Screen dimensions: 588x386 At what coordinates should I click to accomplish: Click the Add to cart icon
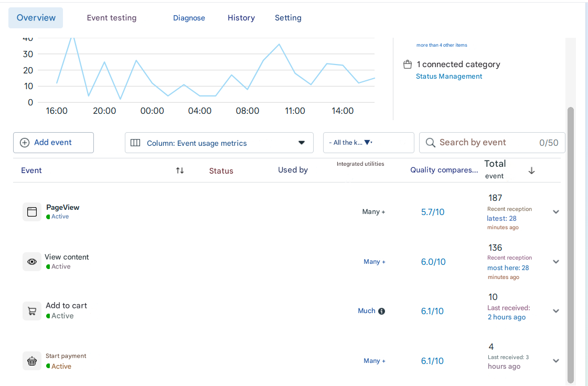[x=32, y=311]
